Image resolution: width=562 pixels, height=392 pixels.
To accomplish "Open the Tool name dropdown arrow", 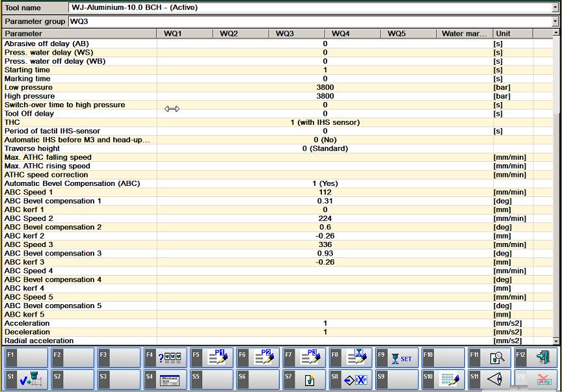I will [x=555, y=8].
